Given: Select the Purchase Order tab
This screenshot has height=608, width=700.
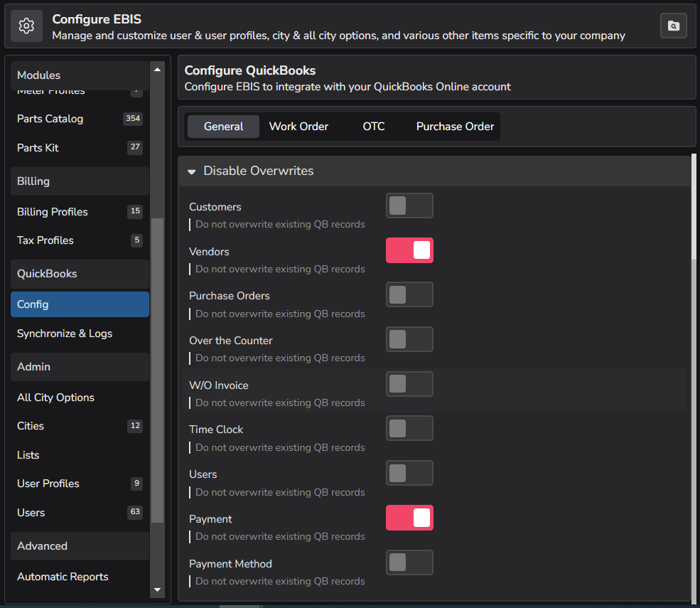Looking at the screenshot, I should (x=455, y=126).
